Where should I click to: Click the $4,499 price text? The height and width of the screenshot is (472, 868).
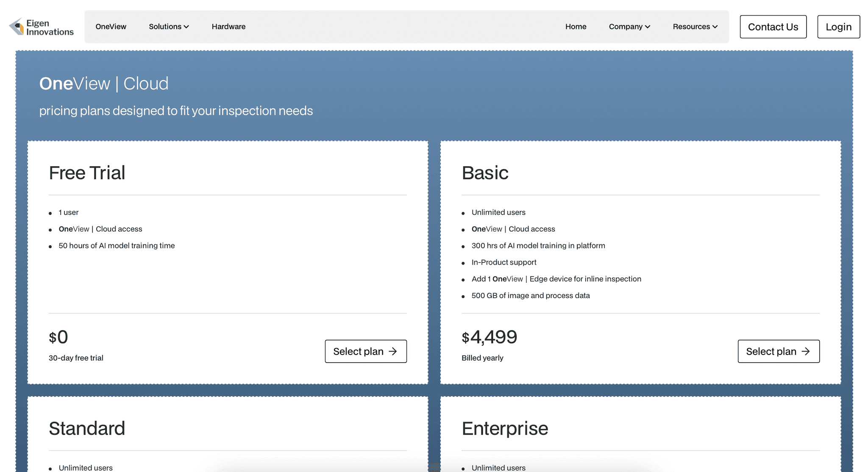click(x=490, y=337)
